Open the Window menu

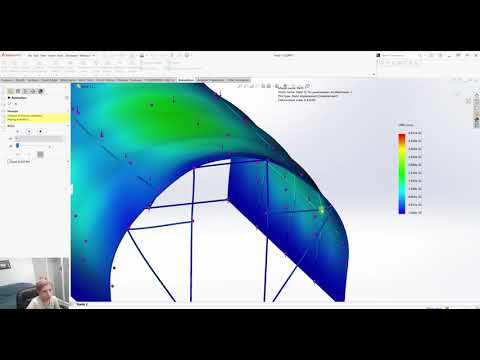click(84, 55)
